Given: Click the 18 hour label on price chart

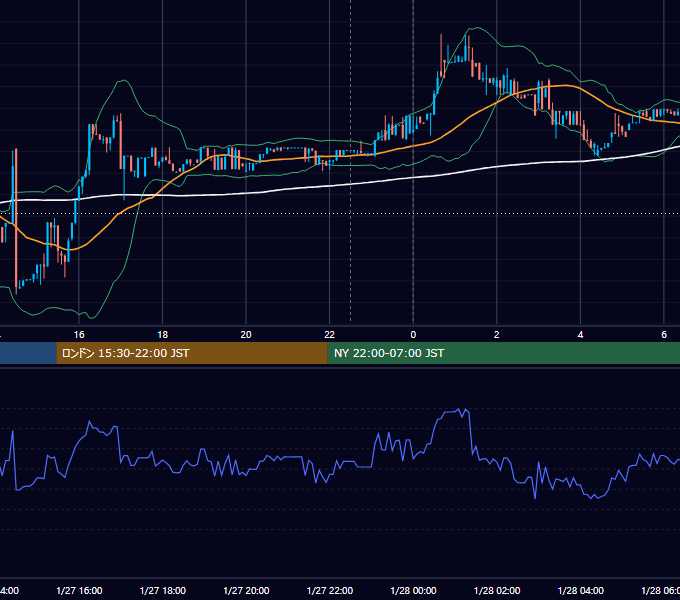Looking at the screenshot, I should click(x=163, y=335).
